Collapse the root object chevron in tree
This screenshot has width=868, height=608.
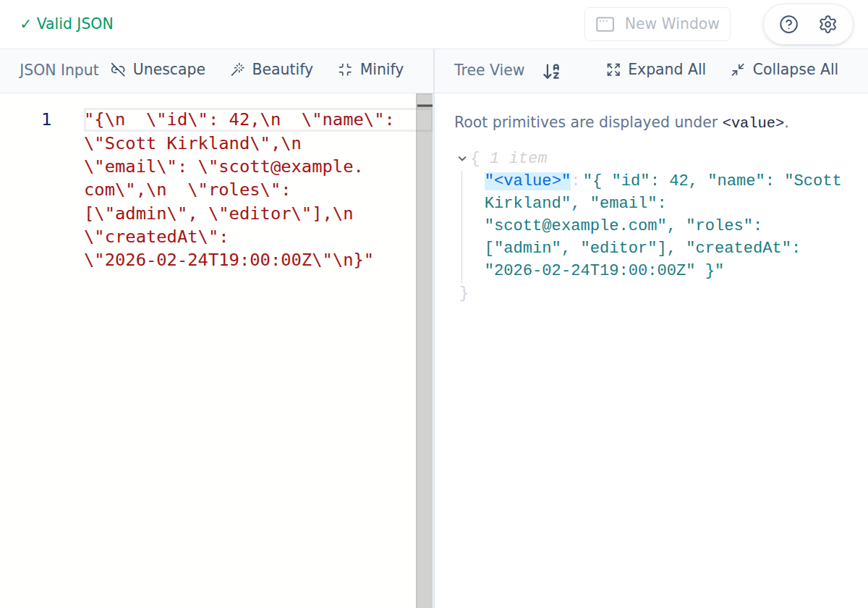coord(461,158)
